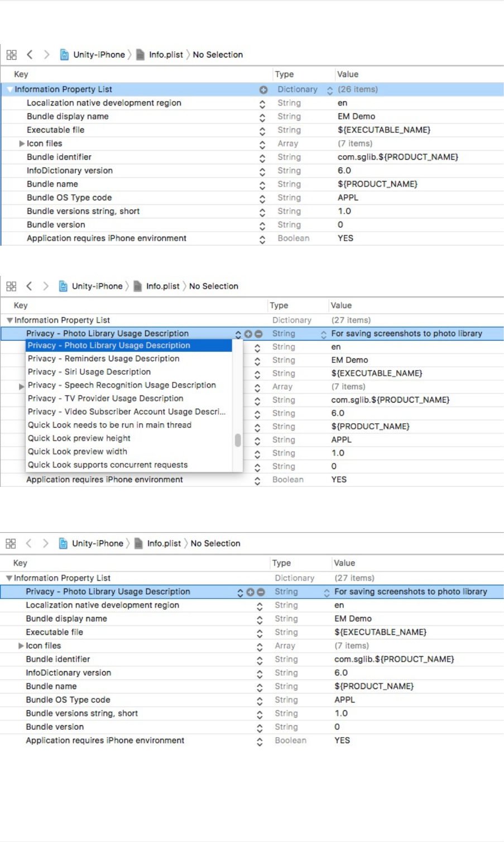Click Value column header in top screenshot
Screen dimensions: 504x842
pos(348,74)
